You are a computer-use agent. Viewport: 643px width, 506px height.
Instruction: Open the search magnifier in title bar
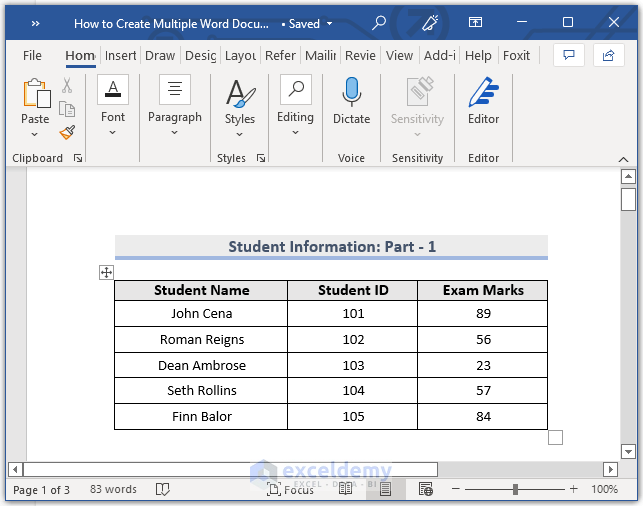(379, 22)
